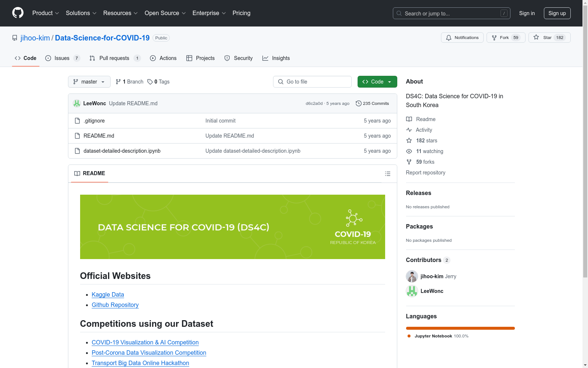Open the Projects tab
Viewport: 588px width, 368px height.
[201, 58]
